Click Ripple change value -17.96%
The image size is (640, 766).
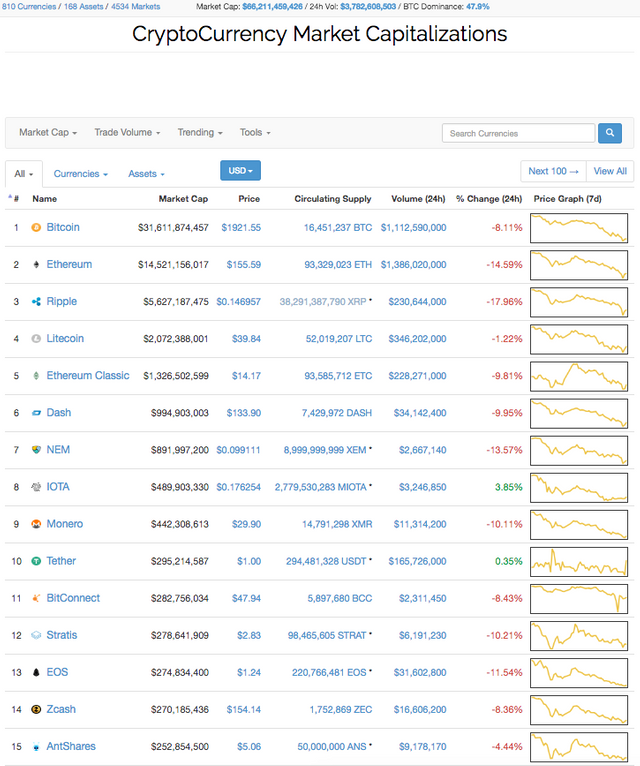point(504,302)
